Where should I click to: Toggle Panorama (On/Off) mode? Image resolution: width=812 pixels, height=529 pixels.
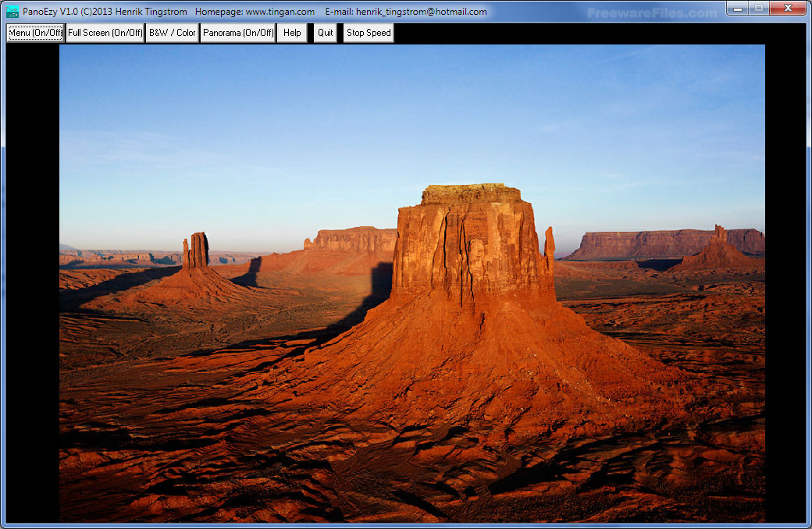[x=238, y=33]
